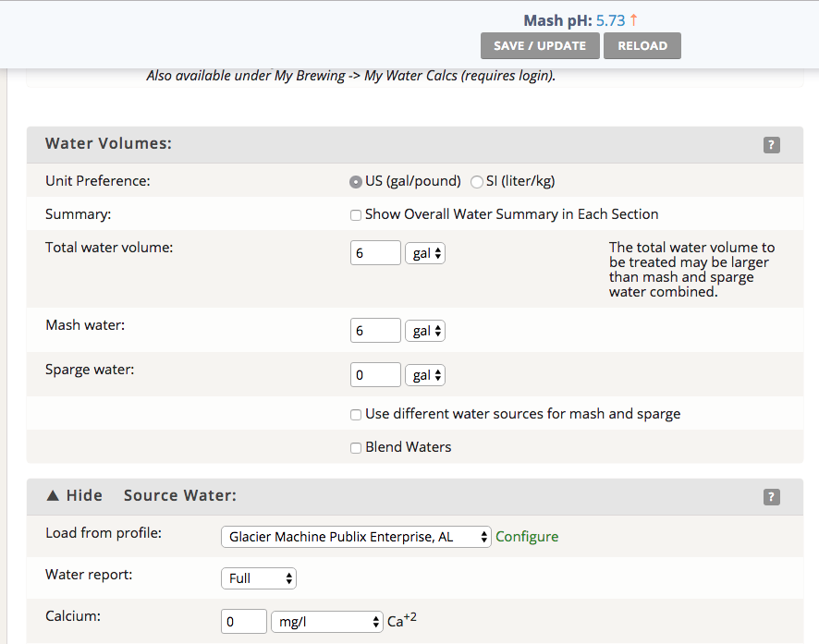Focus the Calcium value input field
The image size is (819, 644).
tap(243, 622)
